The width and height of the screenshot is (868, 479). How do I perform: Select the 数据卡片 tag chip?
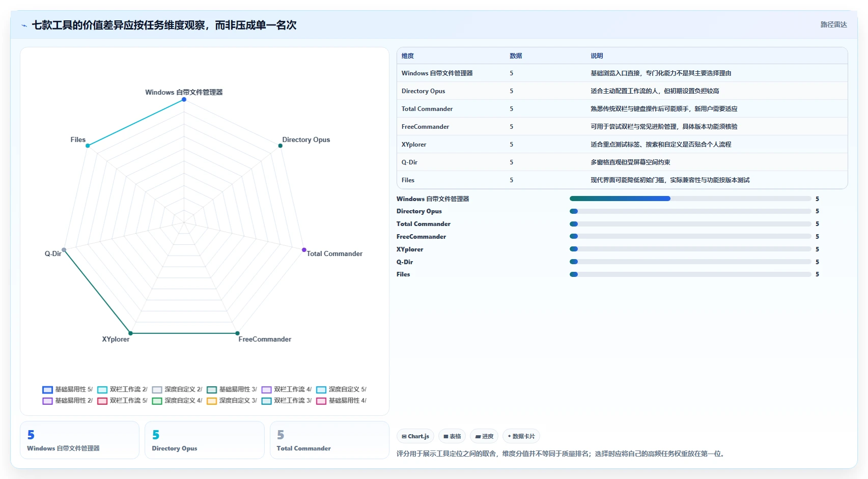521,436
